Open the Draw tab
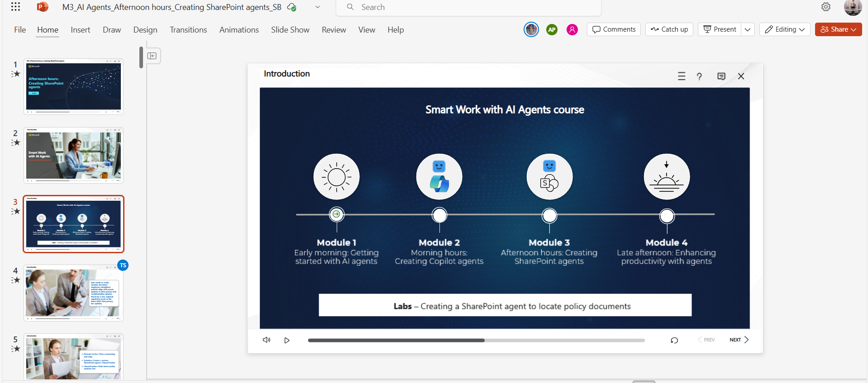The image size is (868, 383). tap(112, 30)
